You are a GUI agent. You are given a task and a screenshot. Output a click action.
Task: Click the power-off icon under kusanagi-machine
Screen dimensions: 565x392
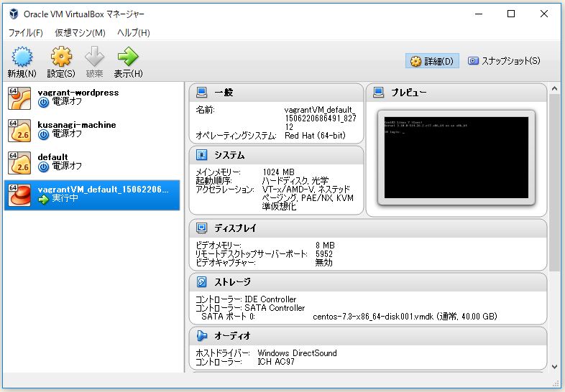coord(44,135)
